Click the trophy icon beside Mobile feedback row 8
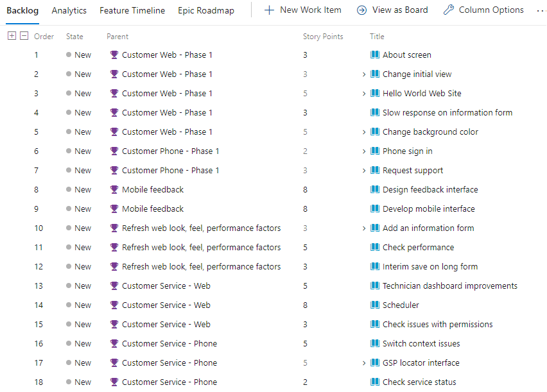The height and width of the screenshot is (392, 547). pyautogui.click(x=114, y=189)
